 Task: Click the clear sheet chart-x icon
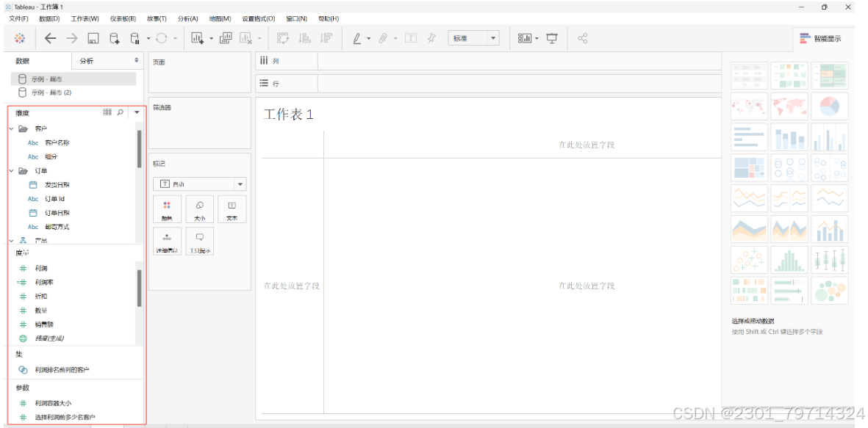(245, 38)
